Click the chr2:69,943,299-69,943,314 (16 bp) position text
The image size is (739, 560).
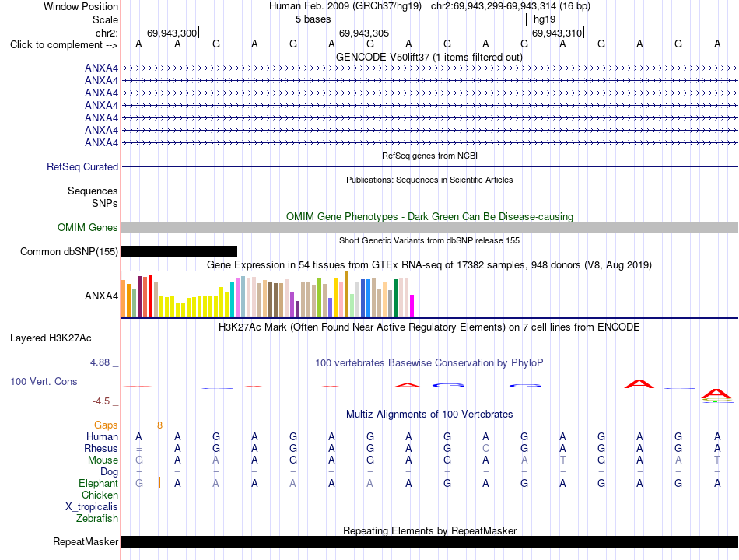510,6
